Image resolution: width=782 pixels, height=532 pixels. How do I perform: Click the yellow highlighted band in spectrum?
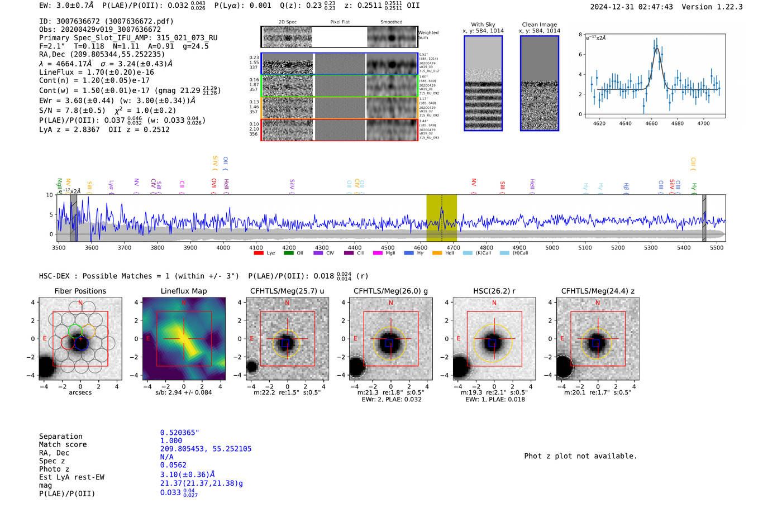[x=441, y=218]
